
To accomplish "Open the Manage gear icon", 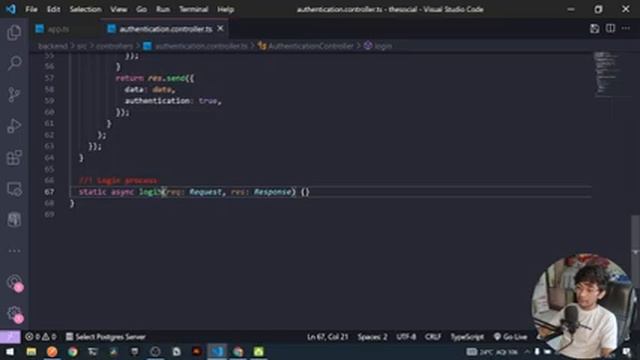I will tap(14, 313).
